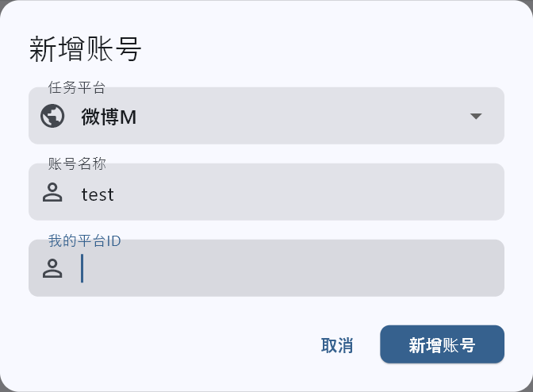Click the person icon in 我的平台ID field

[52, 268]
